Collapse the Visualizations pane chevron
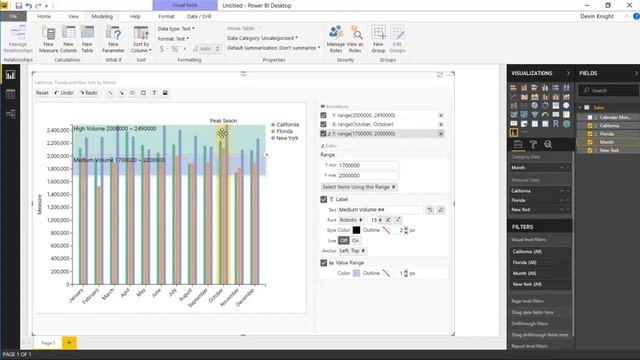Image resolution: width=640 pixels, height=360 pixels. pos(568,73)
